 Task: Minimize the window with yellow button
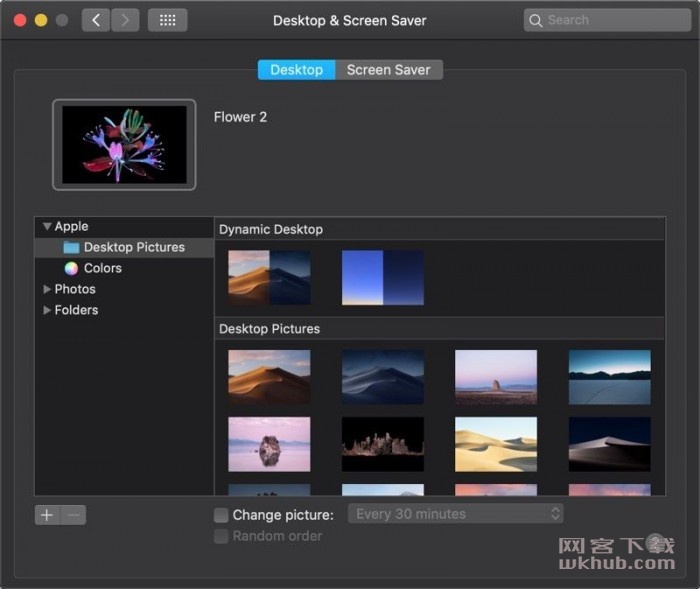(x=41, y=20)
